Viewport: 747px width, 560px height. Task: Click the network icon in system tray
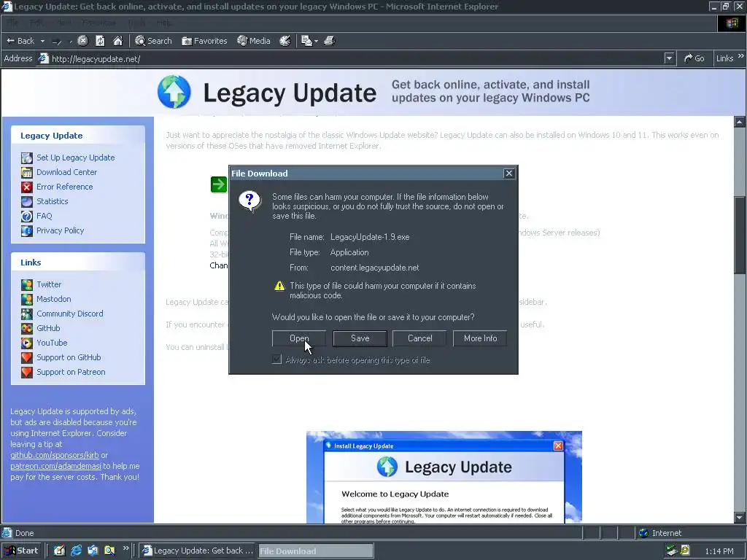[672, 551]
